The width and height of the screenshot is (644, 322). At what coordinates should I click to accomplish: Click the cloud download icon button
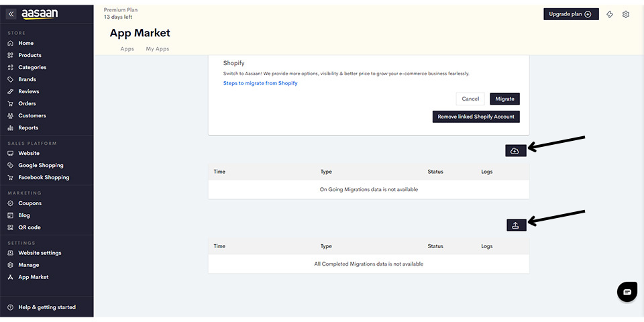tap(516, 151)
